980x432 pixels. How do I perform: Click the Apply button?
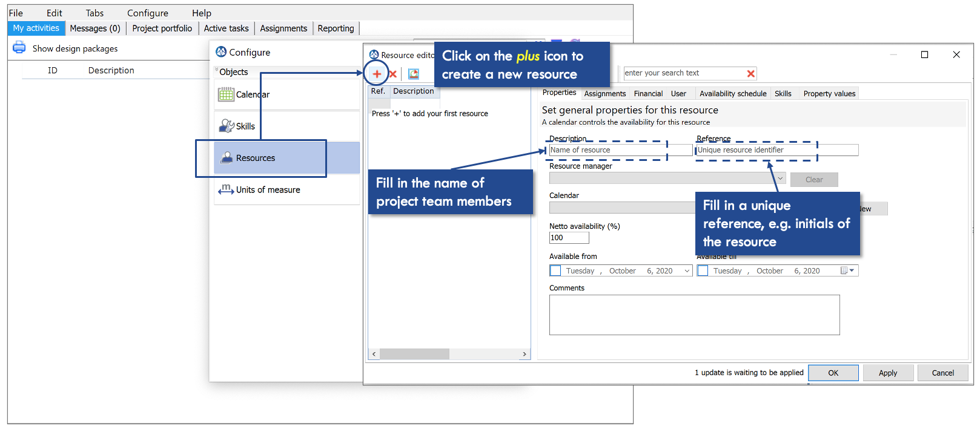[888, 373]
